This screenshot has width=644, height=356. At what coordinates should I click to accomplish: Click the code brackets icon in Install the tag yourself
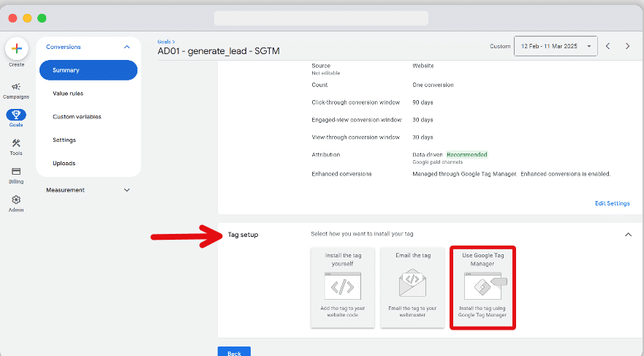343,286
